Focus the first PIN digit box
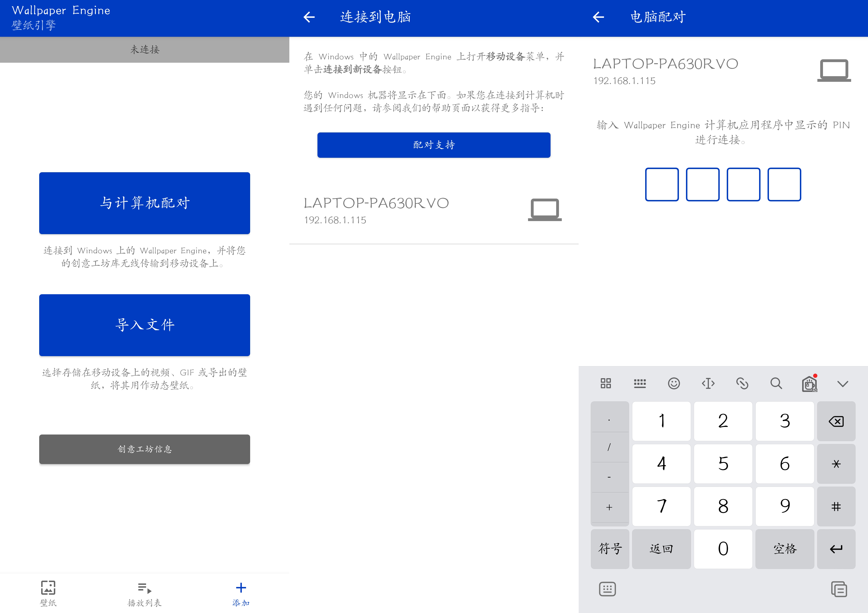868x613 pixels. [662, 185]
